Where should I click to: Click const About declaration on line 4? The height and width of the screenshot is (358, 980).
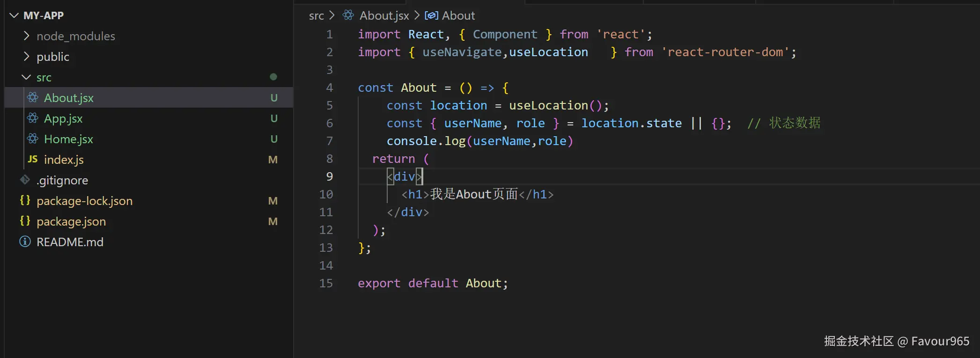tap(397, 88)
